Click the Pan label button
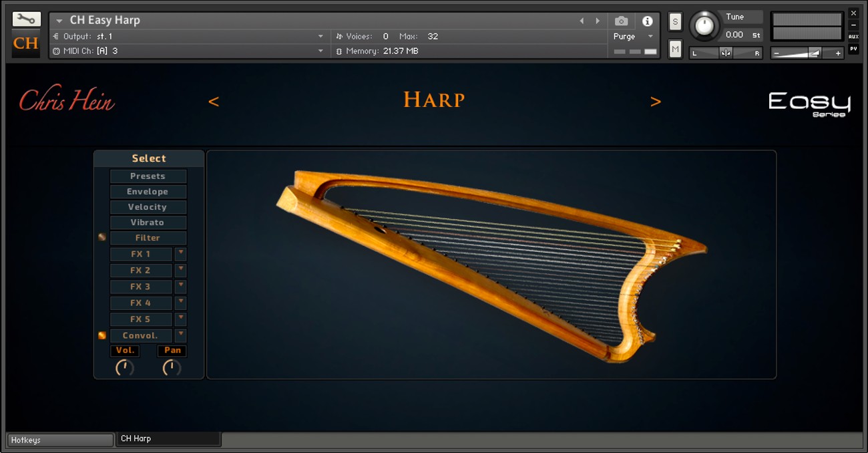Screen dimensions: 868x453 click(172, 351)
